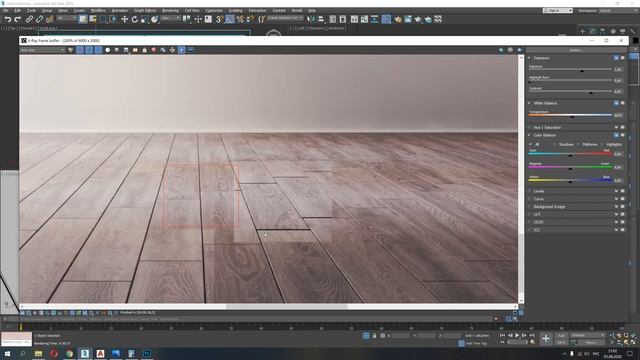Screen dimensions: 640x360
Task: Open the Edit menu
Action: click(18, 10)
